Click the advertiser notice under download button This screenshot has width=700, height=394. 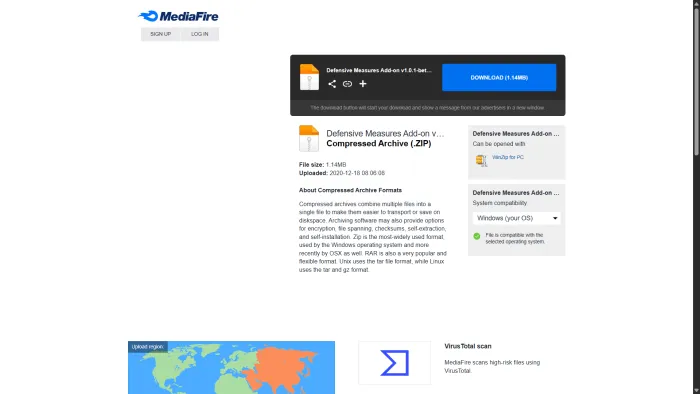point(427,108)
